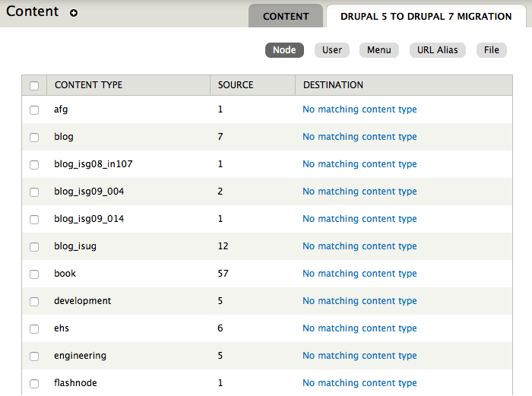
Task: Open the URL Alias sub-tab
Action: pyautogui.click(x=437, y=50)
